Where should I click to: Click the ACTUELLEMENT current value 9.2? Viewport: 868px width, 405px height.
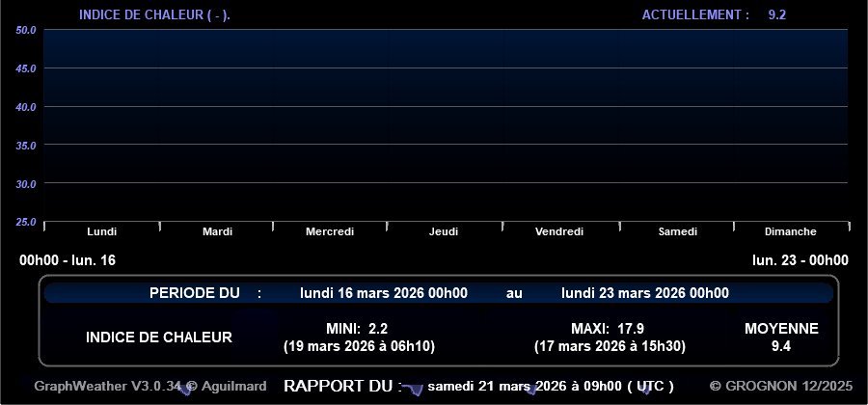point(776,14)
